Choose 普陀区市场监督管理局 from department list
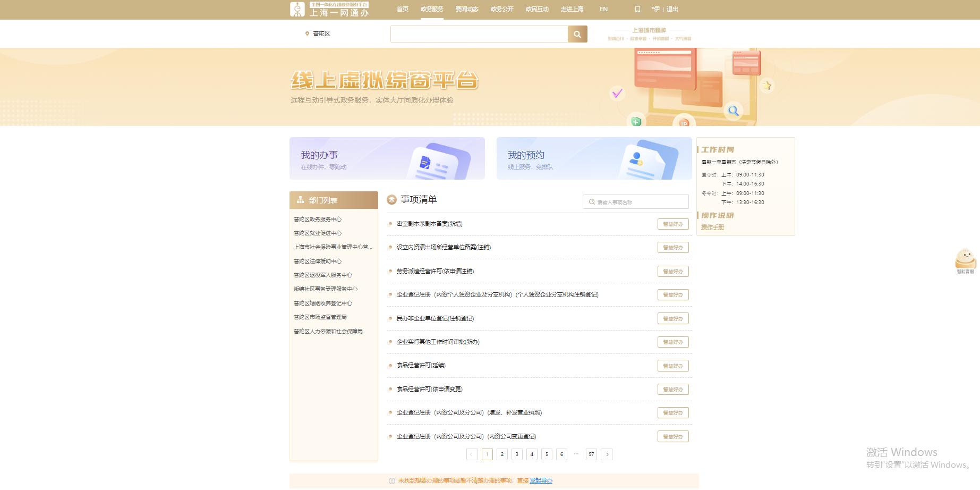Viewport: 980px width, 490px height. pyautogui.click(x=320, y=317)
